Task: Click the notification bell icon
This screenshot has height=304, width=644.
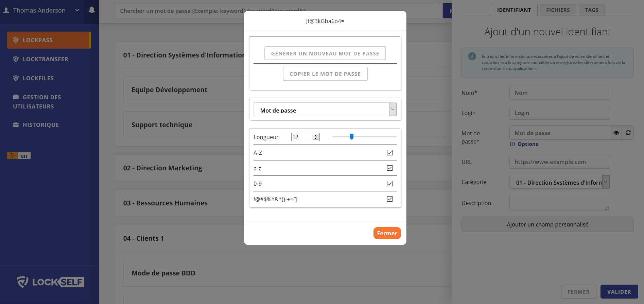Action: click(91, 10)
